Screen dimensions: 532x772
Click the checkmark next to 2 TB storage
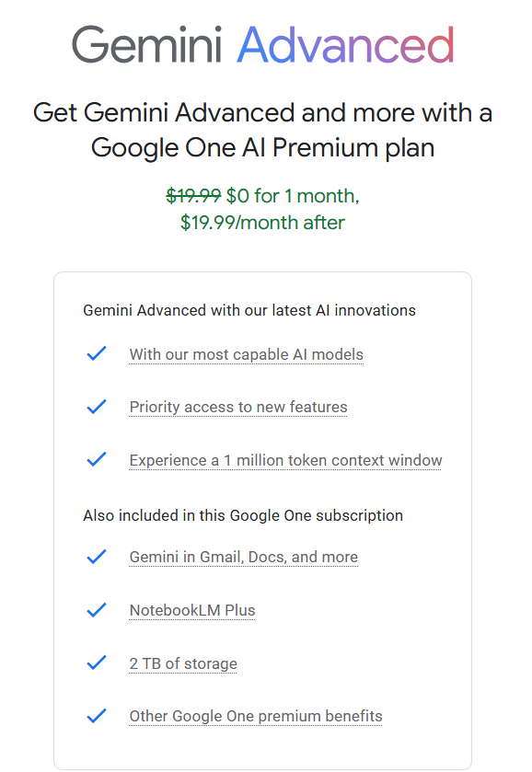click(x=96, y=663)
